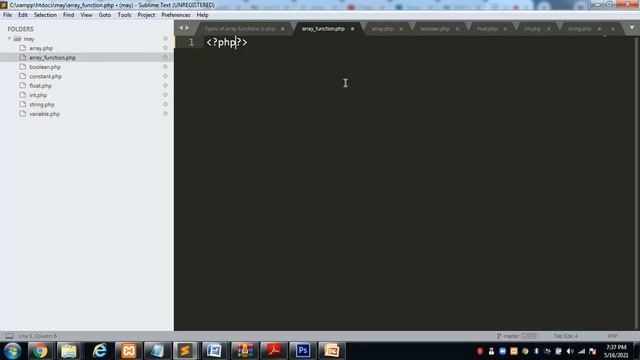The image size is (640, 360).
Task: Click the volume icon in system tray
Action: (x=570, y=351)
